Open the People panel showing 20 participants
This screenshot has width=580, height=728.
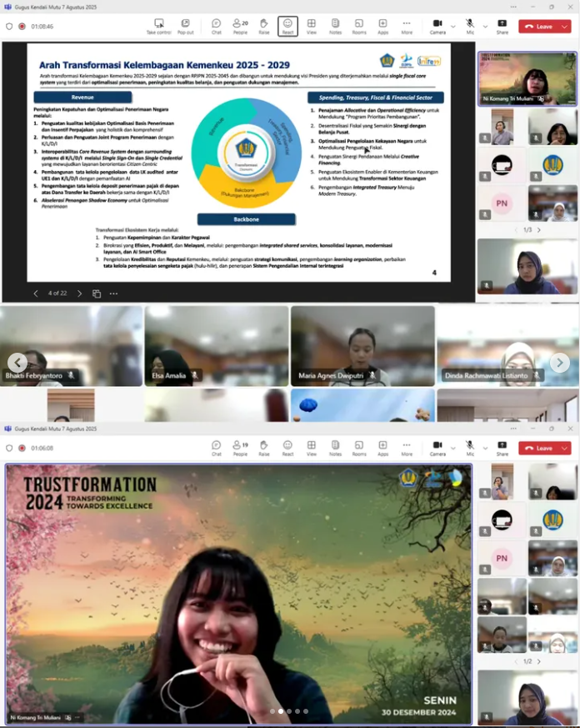240,26
